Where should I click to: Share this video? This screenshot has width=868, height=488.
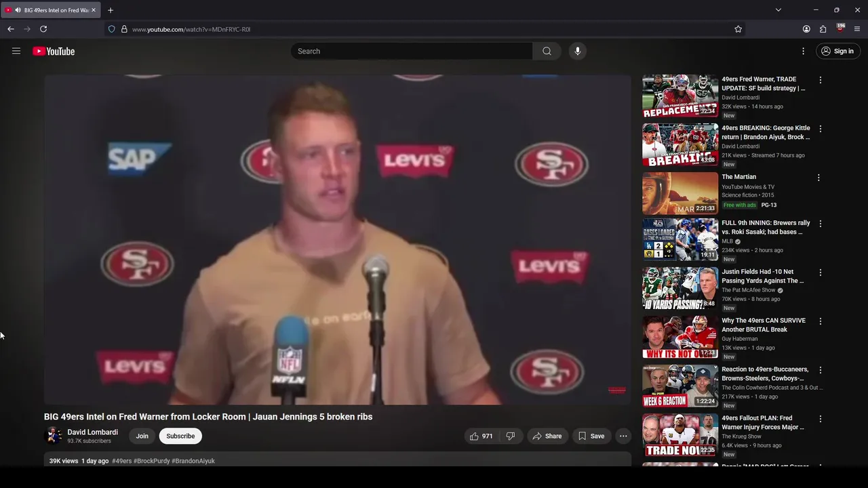[547, 436]
